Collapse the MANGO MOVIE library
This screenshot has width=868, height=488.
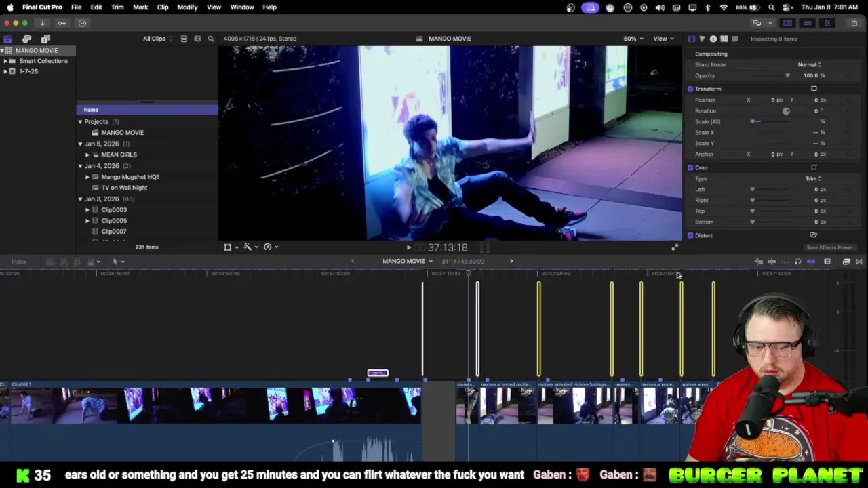(2, 51)
